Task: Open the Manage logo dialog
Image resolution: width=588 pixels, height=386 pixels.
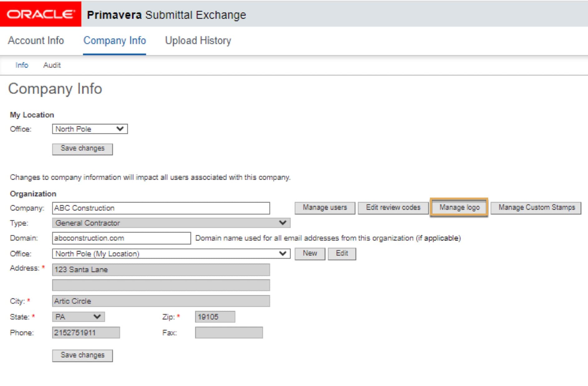Action: pos(459,207)
